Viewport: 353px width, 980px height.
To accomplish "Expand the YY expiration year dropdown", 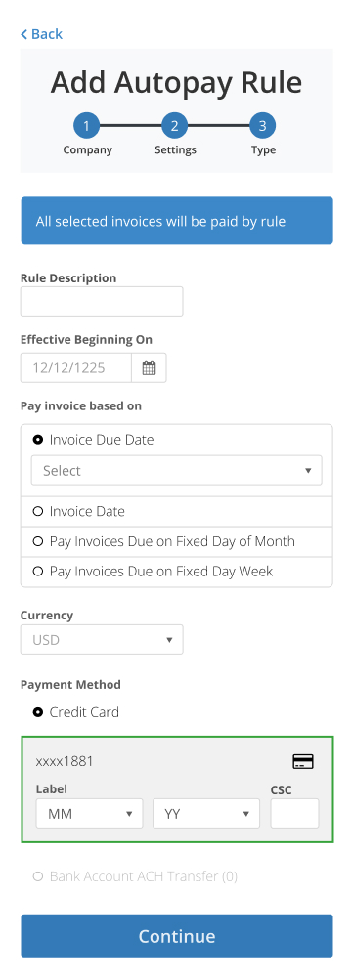I will click(206, 814).
